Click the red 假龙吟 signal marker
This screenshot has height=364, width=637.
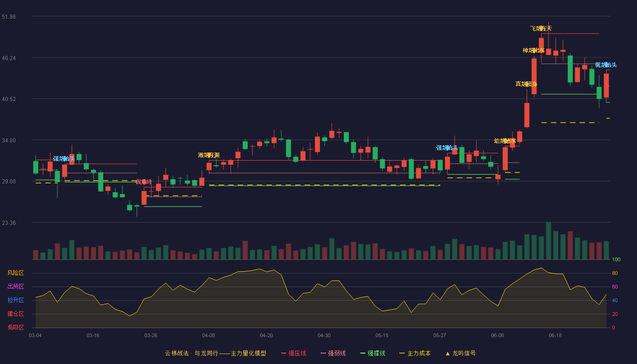click(144, 182)
